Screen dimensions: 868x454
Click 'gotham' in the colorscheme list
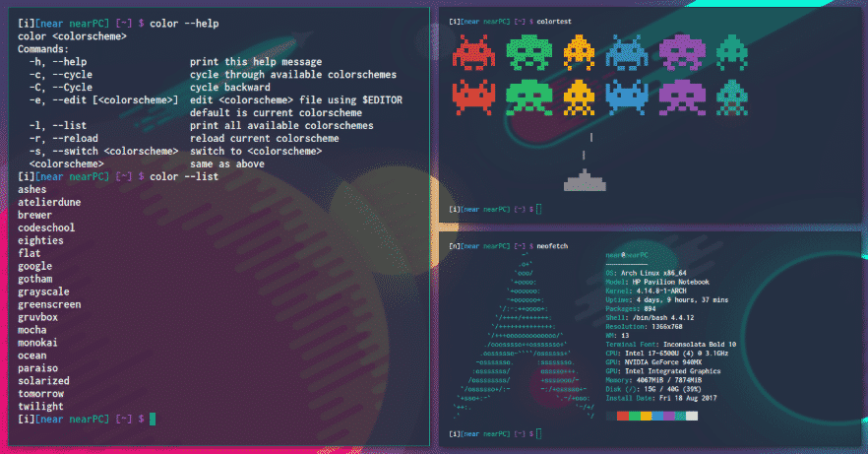pyautogui.click(x=34, y=279)
